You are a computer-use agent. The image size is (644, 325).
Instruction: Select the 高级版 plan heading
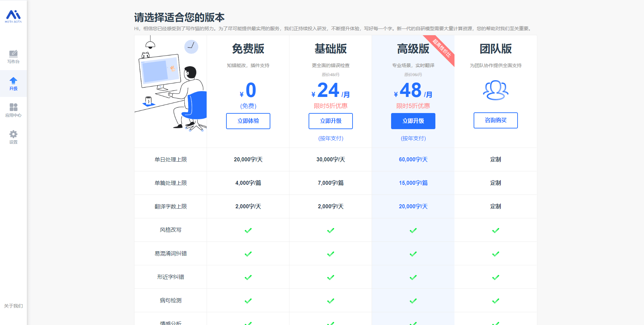point(413,49)
